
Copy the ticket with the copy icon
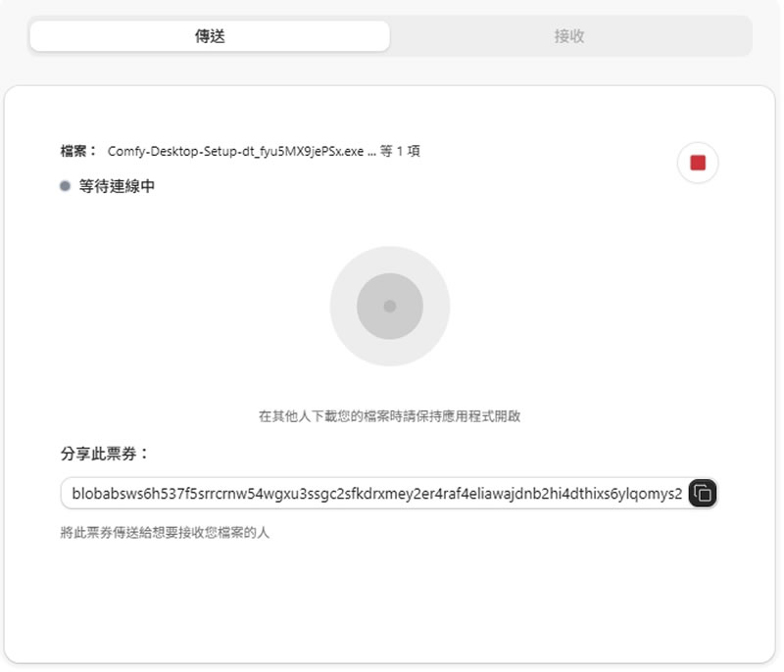(x=703, y=493)
